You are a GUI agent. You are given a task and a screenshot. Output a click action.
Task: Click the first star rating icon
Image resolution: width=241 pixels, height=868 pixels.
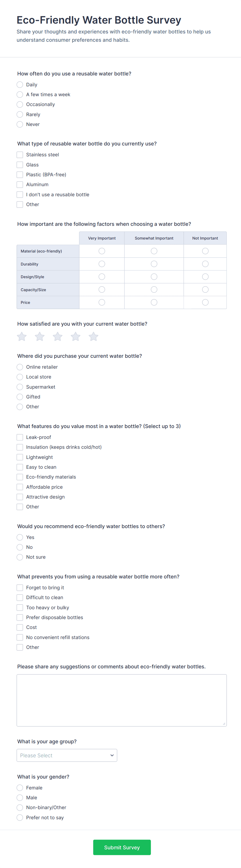pos(22,336)
